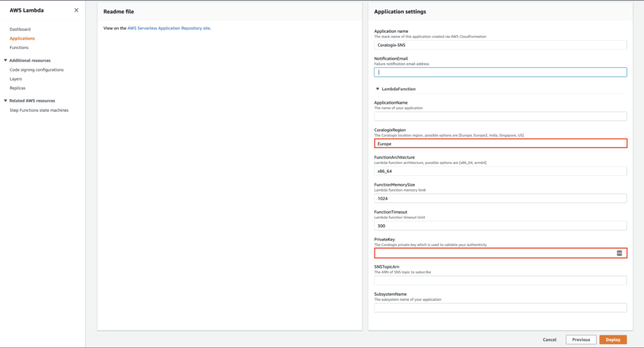
Task: Open Step Functions state machines
Action: pos(39,110)
